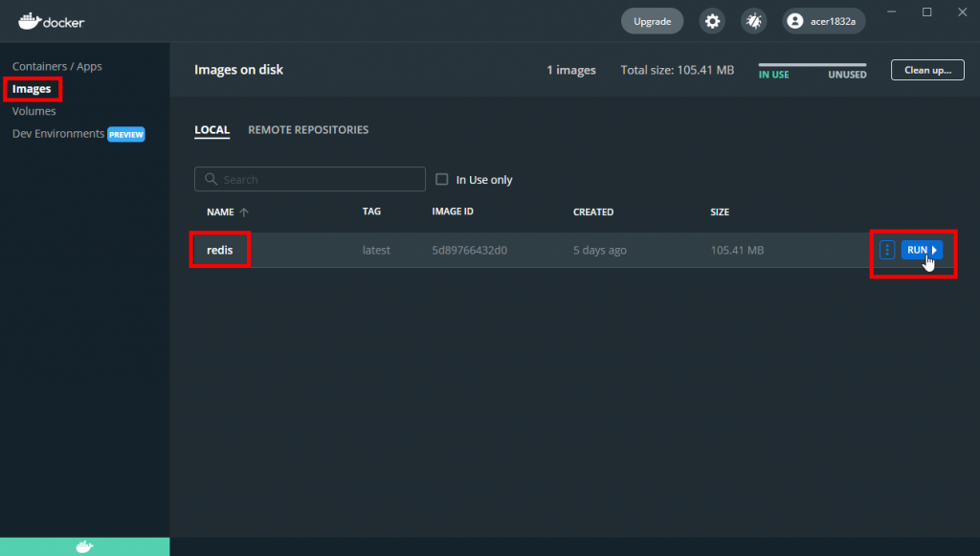The image size is (980, 556).
Task: Focus the image Search field
Action: pyautogui.click(x=310, y=179)
